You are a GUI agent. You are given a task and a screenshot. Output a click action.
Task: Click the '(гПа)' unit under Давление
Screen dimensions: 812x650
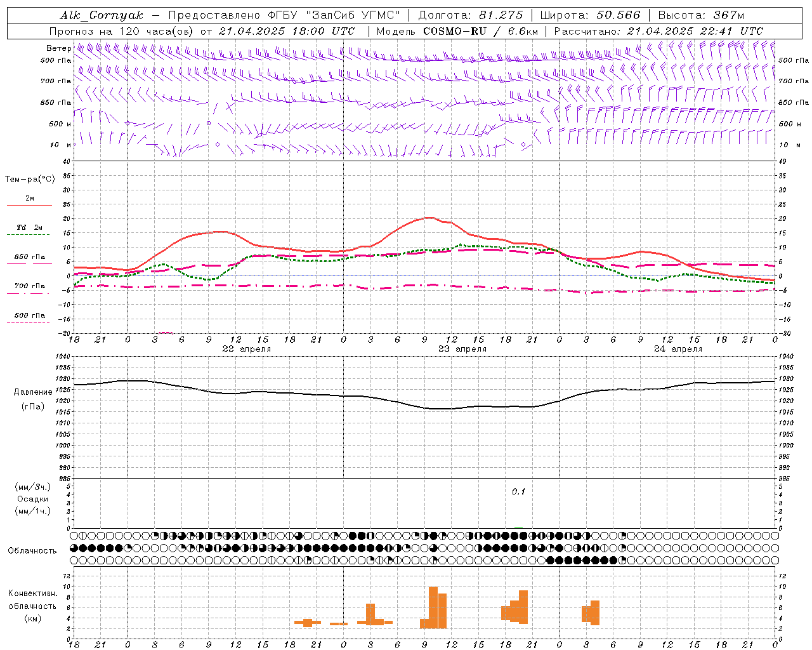pos(33,406)
